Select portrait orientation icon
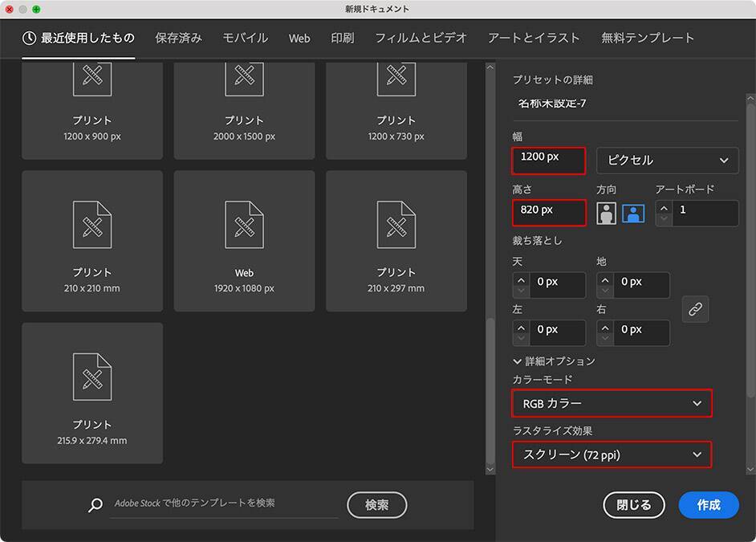The image size is (756, 542). tap(606, 213)
